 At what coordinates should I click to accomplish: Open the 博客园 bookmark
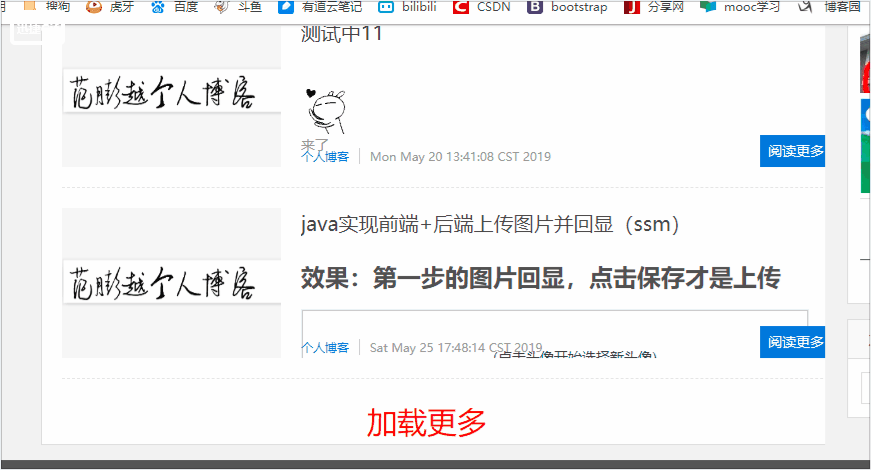pyautogui.click(x=829, y=7)
